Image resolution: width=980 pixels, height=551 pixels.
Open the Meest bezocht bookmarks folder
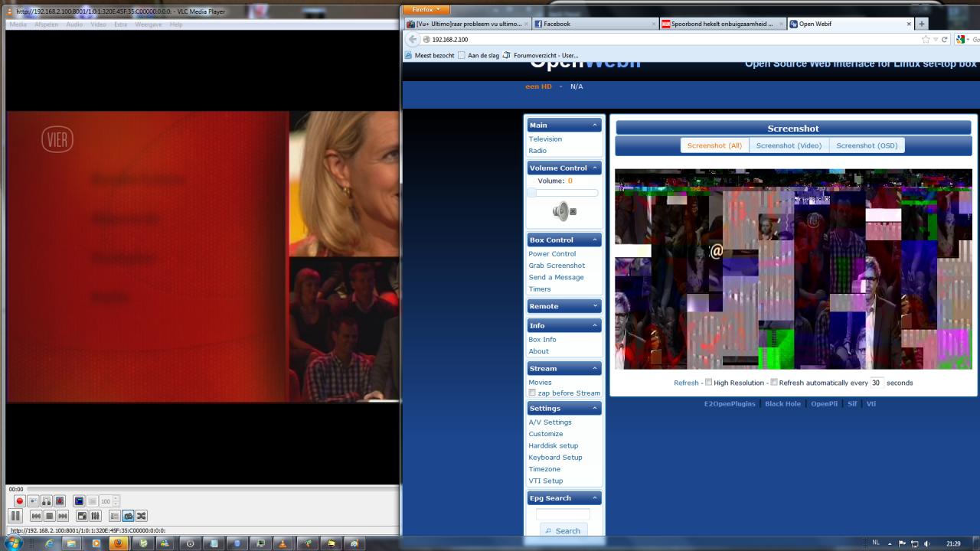(430, 55)
